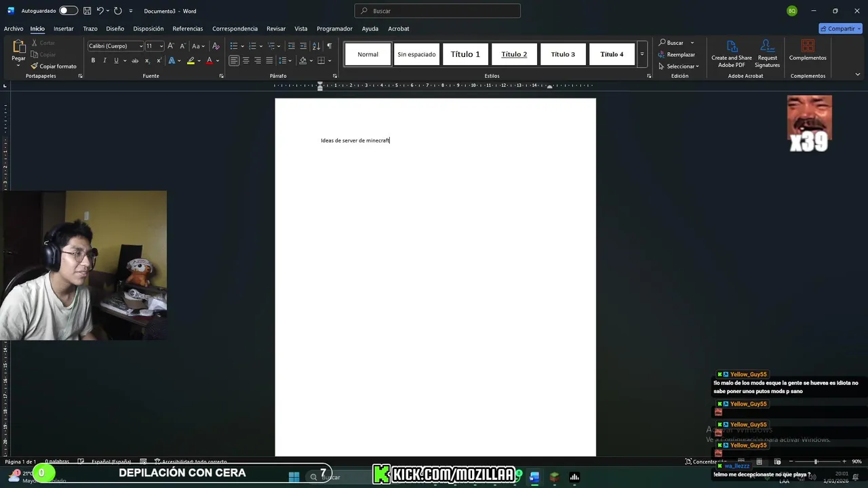Increase the paragraph indent
Viewport: 868px width, 488px height.
point(303,45)
